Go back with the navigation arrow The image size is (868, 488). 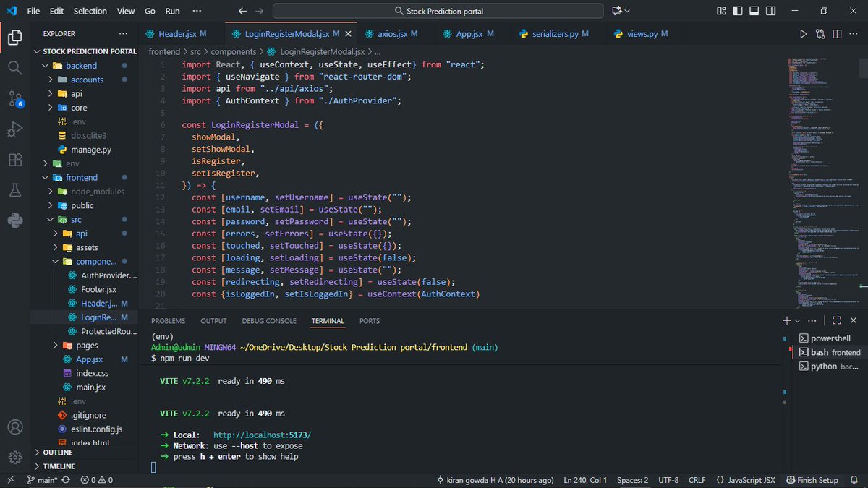tap(243, 11)
